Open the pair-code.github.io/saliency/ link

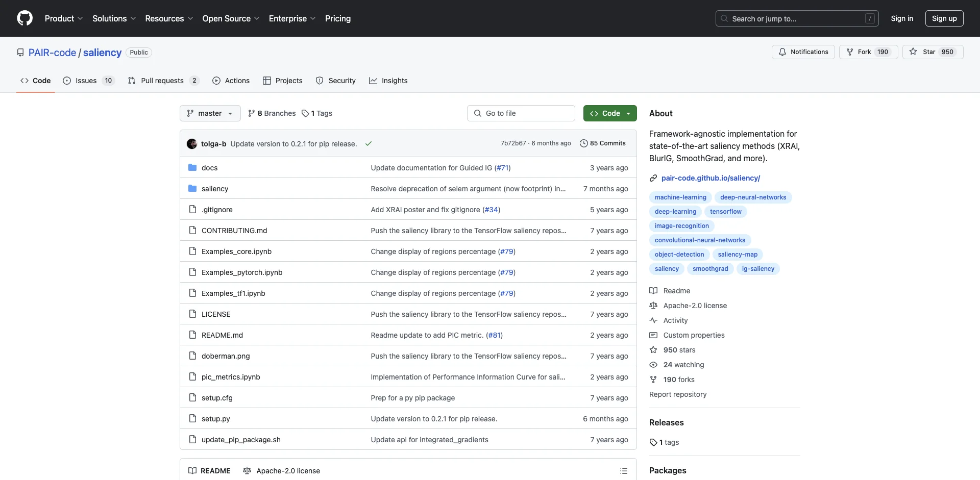point(710,178)
